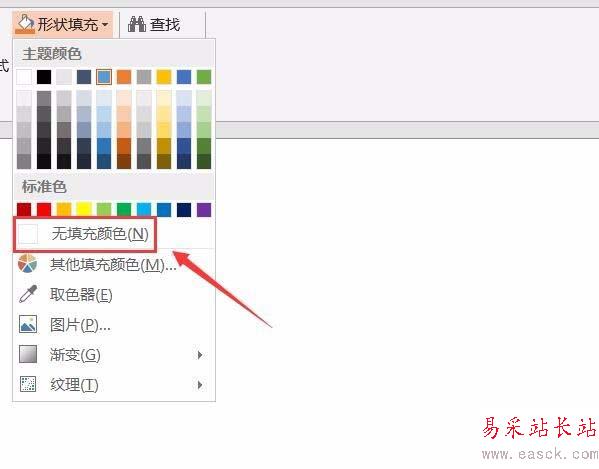Open the 形状填充 shape fill dropdown
599x469 pixels.
click(x=63, y=24)
